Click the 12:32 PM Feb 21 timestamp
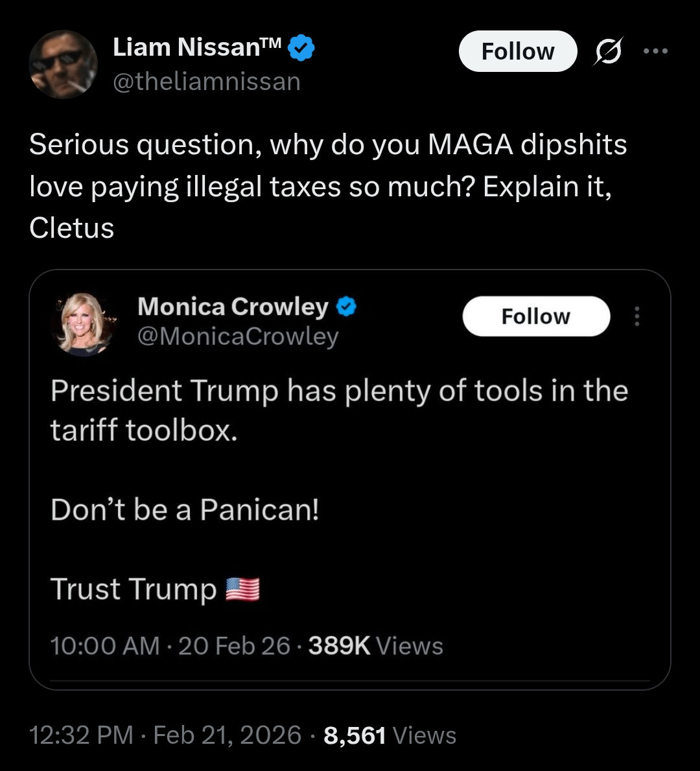The image size is (700, 771). pyautogui.click(x=165, y=735)
